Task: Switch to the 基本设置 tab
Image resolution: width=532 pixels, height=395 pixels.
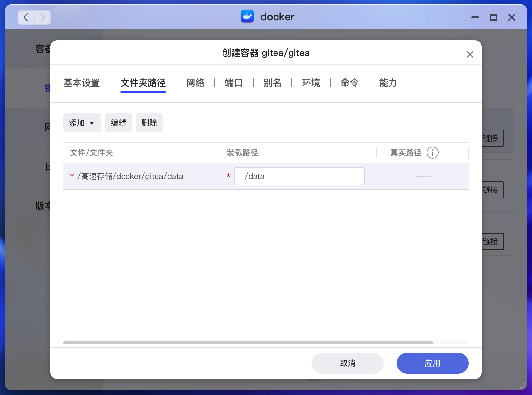Action: click(x=82, y=83)
